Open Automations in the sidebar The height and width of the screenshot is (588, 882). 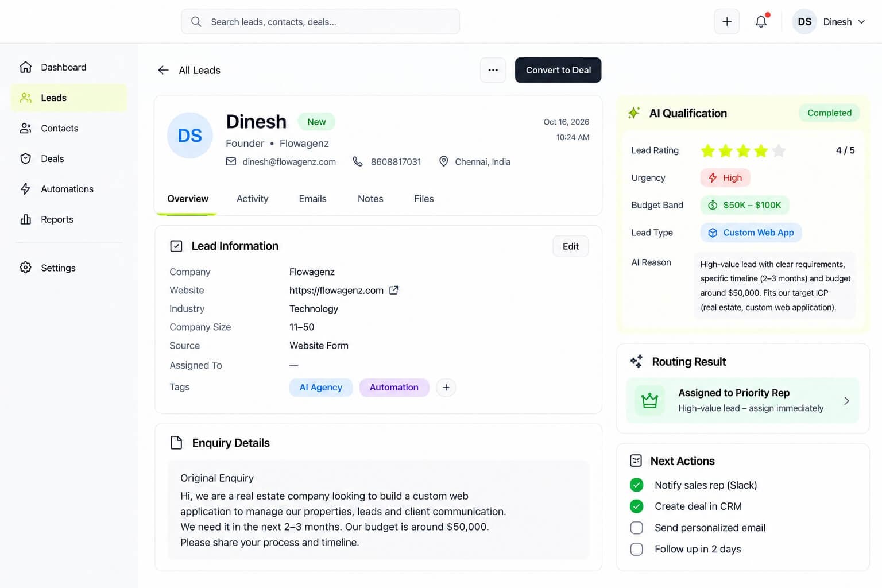pyautogui.click(x=68, y=189)
